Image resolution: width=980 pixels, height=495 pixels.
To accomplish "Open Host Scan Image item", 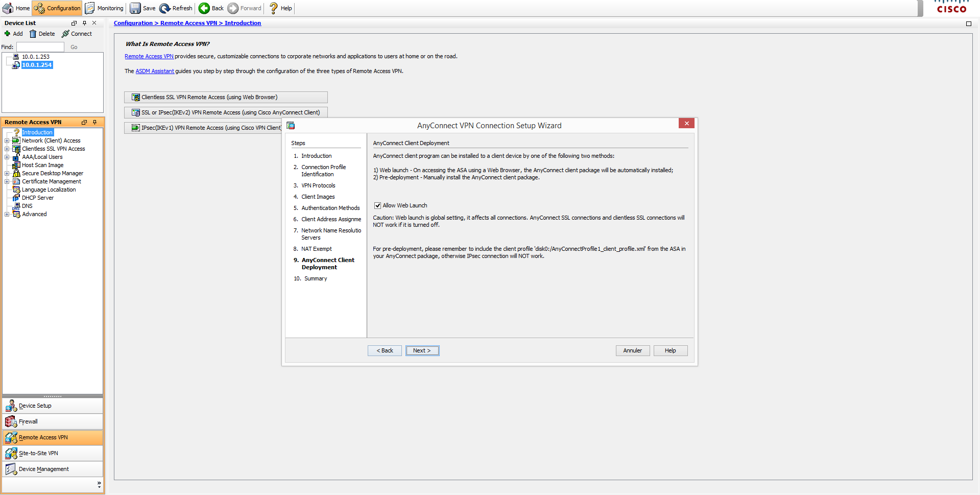I will [43, 165].
